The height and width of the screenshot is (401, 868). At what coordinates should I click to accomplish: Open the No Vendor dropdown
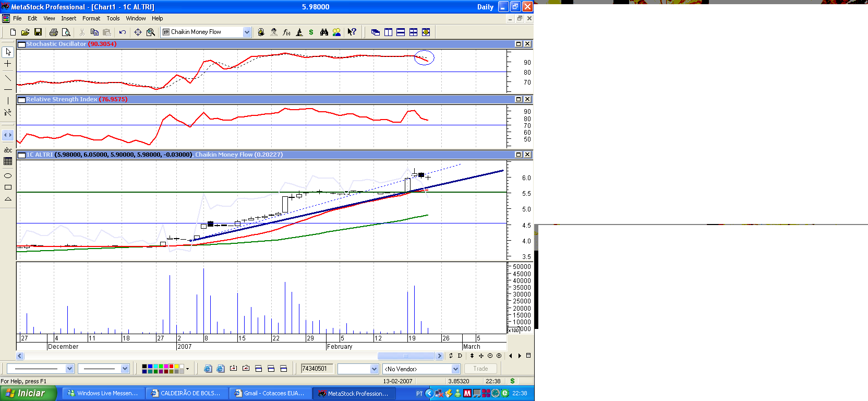point(455,369)
